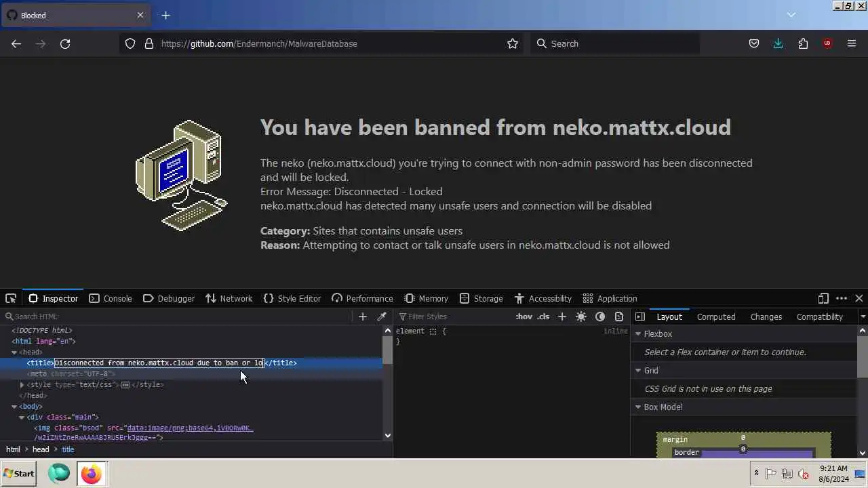Click the shield tracking protection icon
This screenshot has width=868, height=488.
(130, 43)
